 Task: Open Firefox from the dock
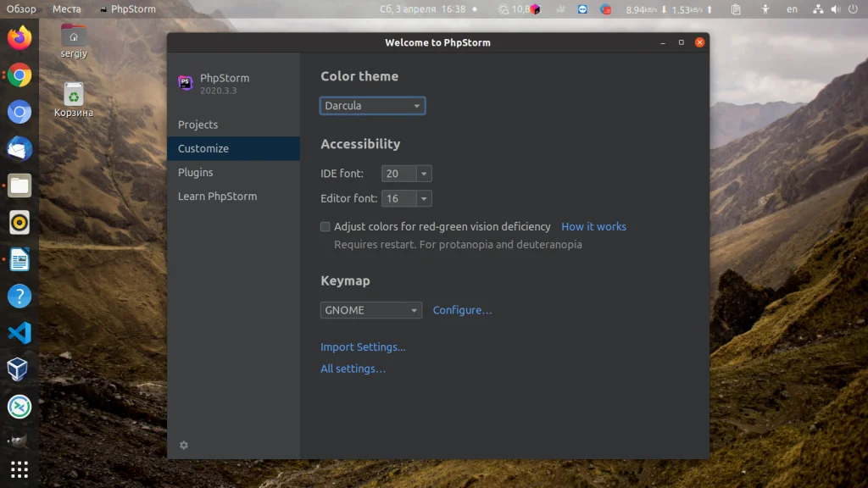point(19,38)
